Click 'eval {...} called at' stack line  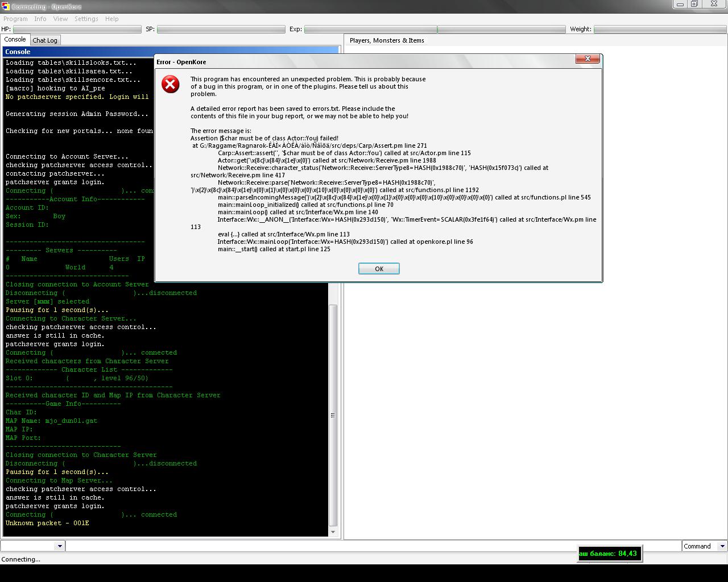tap(283, 234)
